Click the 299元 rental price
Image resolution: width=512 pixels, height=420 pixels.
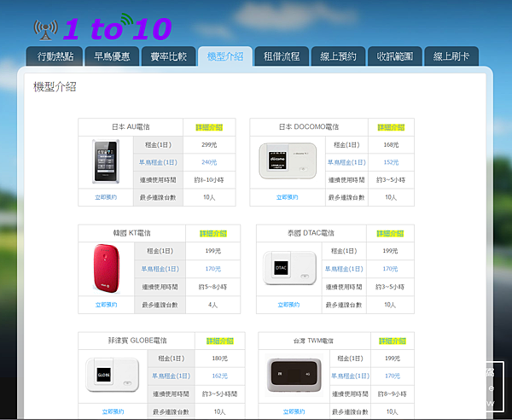click(x=209, y=144)
